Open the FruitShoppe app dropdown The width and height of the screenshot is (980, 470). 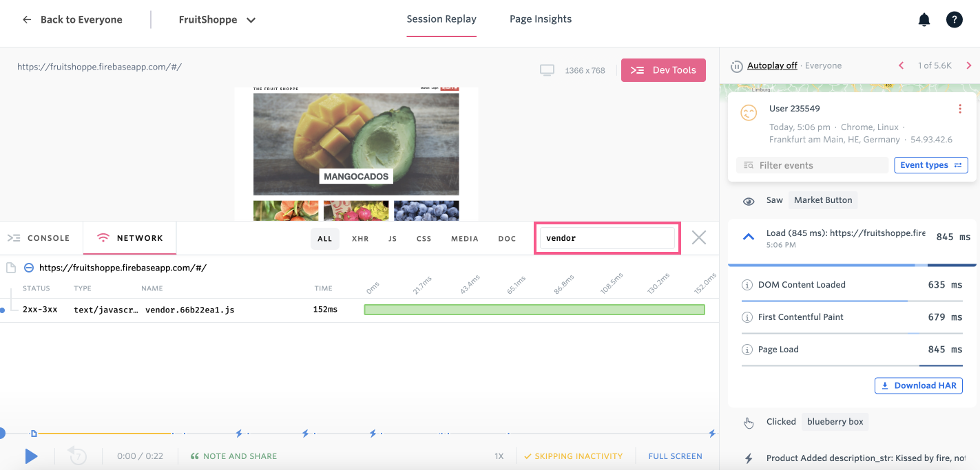217,20
